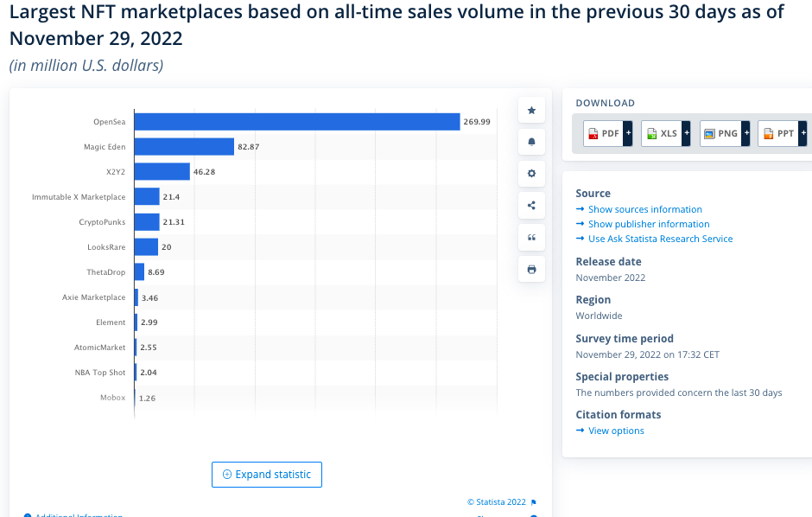The image size is (812, 517).
Task: Click the print icon
Action: point(531,270)
